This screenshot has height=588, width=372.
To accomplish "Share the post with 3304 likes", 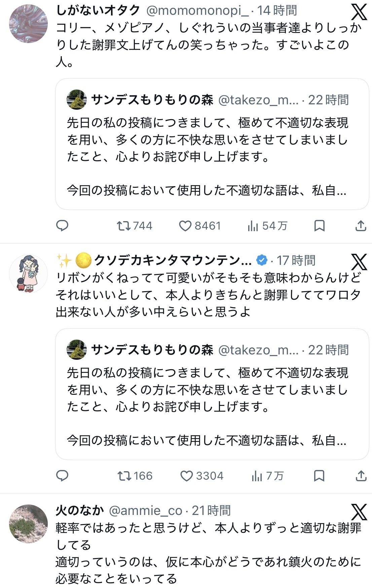I will (x=361, y=476).
